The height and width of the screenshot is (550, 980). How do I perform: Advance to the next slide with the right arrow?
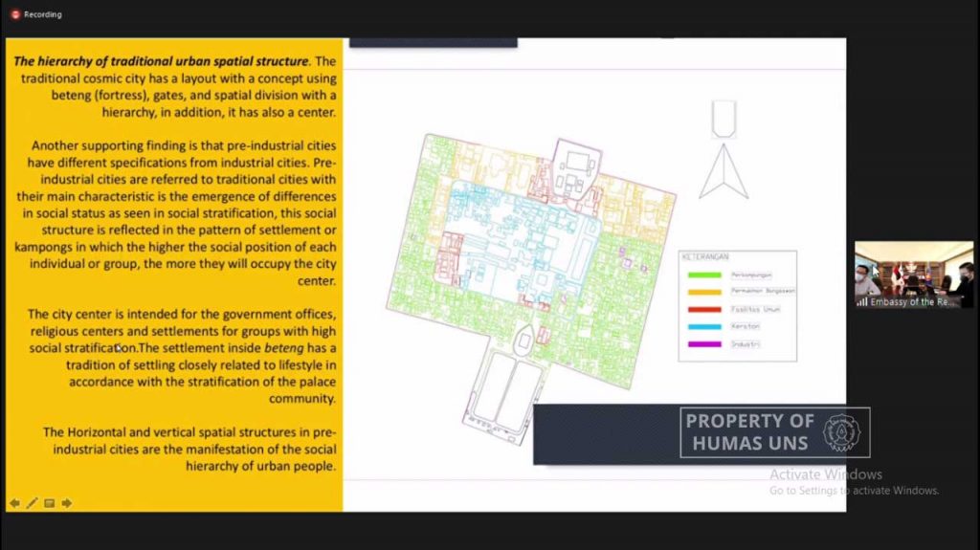point(67,503)
